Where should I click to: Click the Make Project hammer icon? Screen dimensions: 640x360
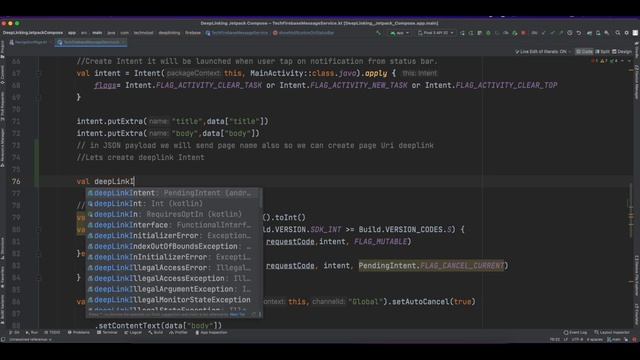(x=378, y=33)
